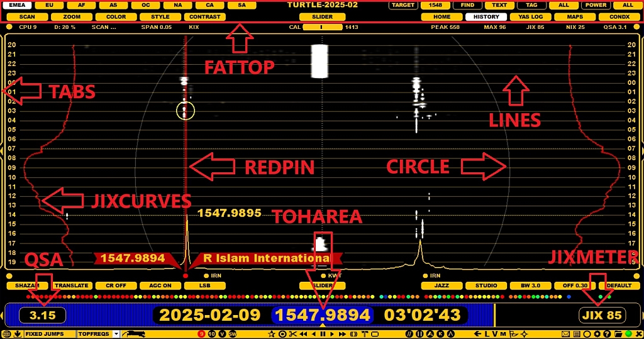
Task: Toggle the CONTRAST button
Action: click(204, 17)
